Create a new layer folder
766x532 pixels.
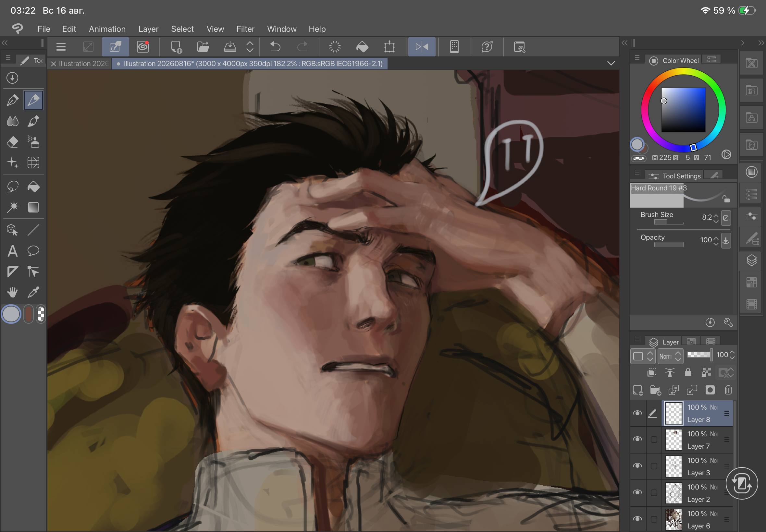pyautogui.click(x=656, y=390)
